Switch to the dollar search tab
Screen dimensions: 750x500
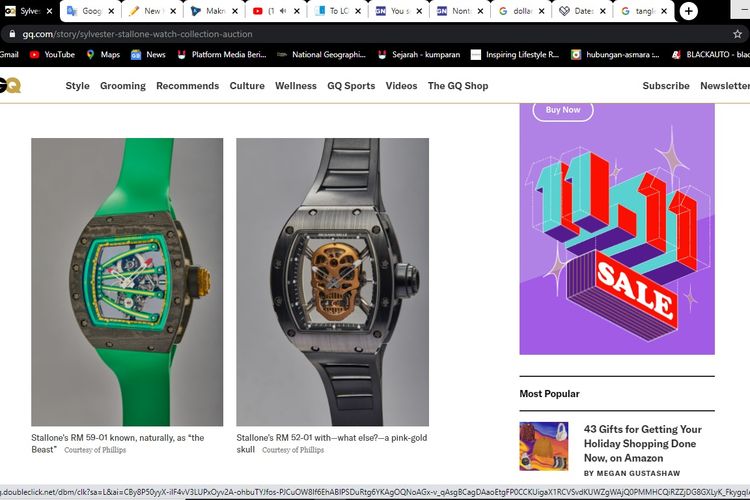(522, 12)
